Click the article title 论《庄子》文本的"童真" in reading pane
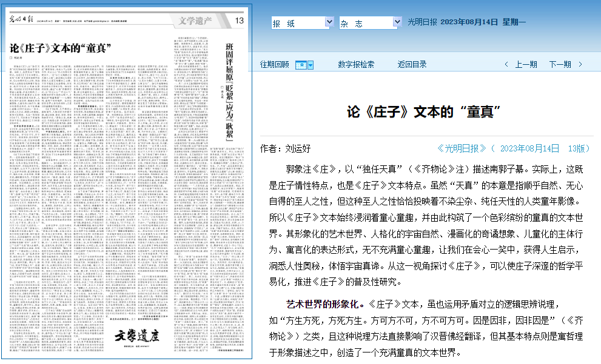 (x=424, y=112)
